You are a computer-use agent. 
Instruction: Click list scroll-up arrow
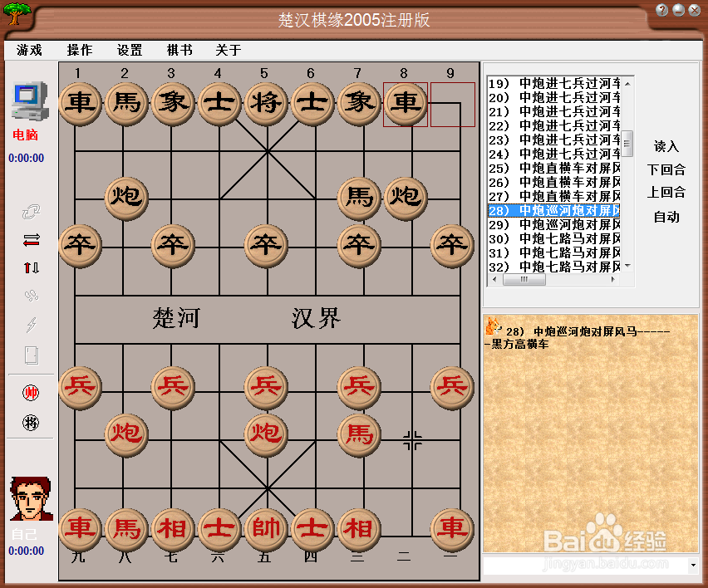pyautogui.click(x=627, y=84)
